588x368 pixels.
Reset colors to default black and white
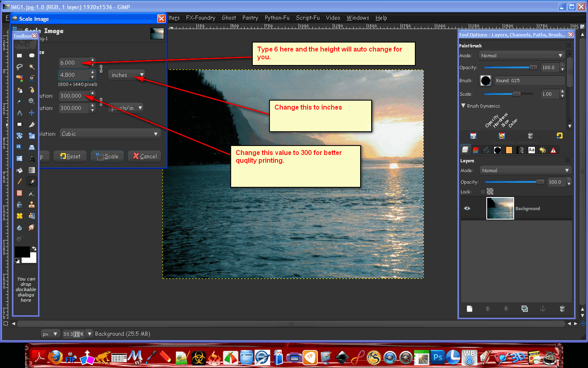17,260
